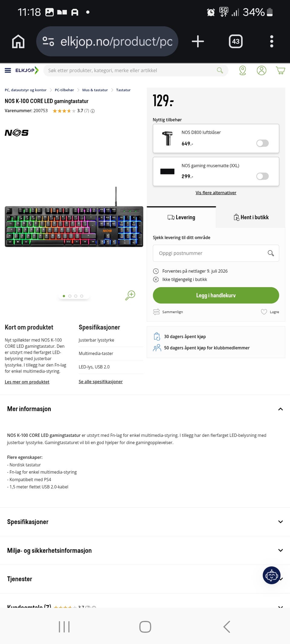Select the Tastatur breadcrumb link
Viewport: 290px width, 644px height.
pyautogui.click(x=123, y=90)
